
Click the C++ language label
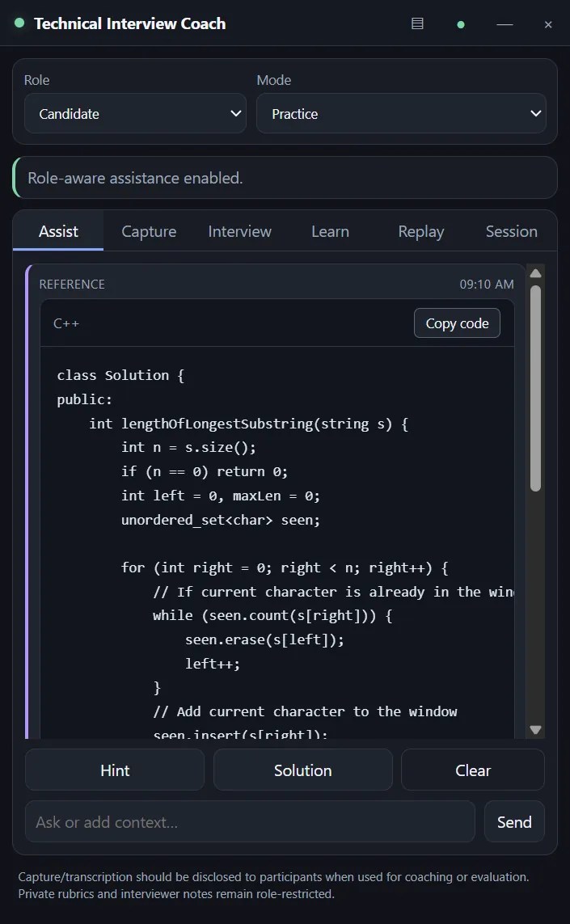(x=66, y=323)
